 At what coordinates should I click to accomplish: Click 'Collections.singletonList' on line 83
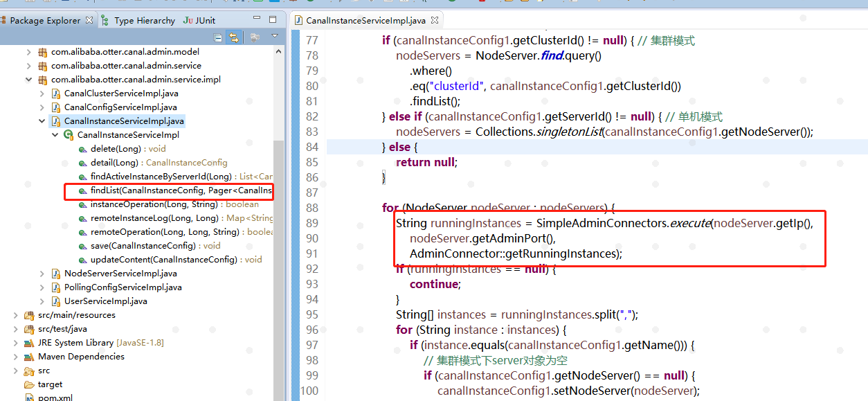click(x=539, y=132)
